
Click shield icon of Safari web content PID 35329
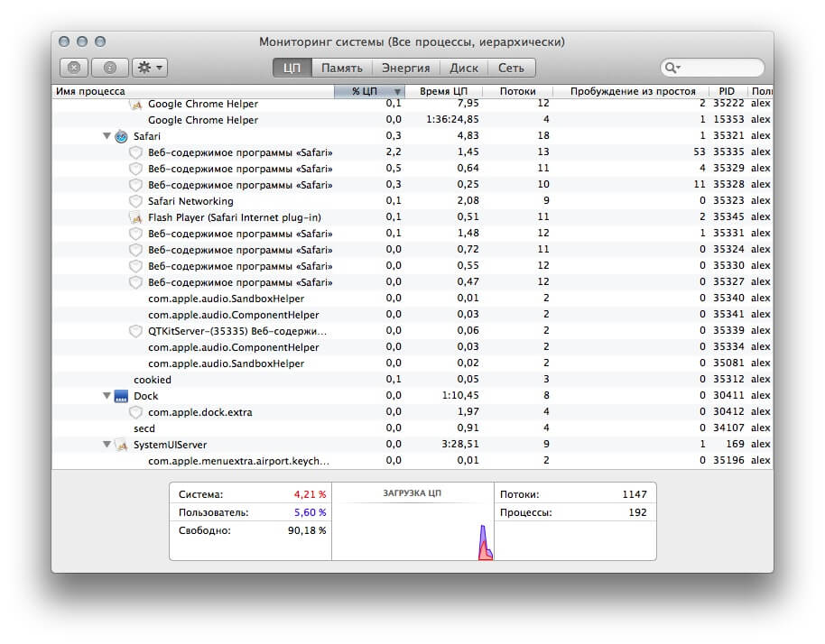click(x=135, y=169)
